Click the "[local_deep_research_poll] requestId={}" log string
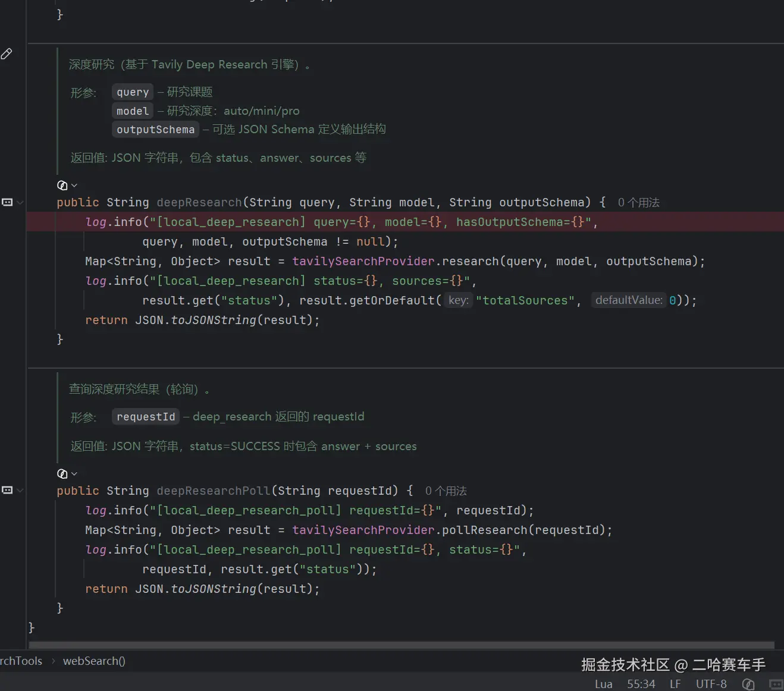The image size is (784, 691). 296,510
